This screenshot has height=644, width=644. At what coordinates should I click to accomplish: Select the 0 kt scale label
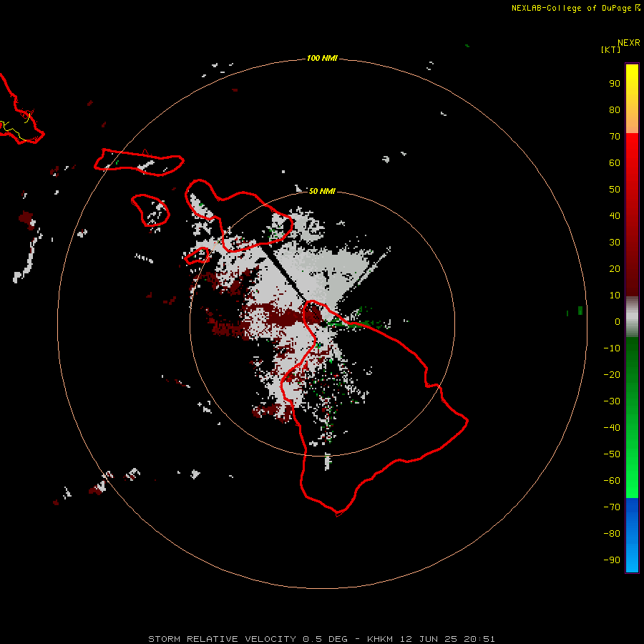(x=618, y=321)
